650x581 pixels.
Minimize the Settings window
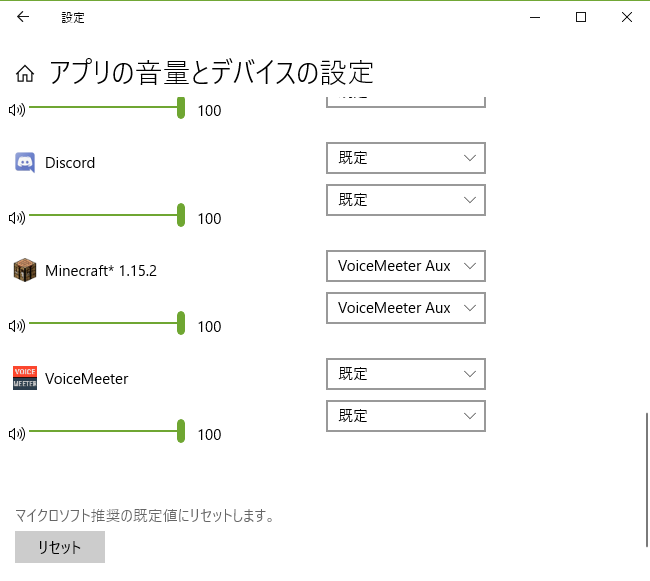pyautogui.click(x=535, y=17)
